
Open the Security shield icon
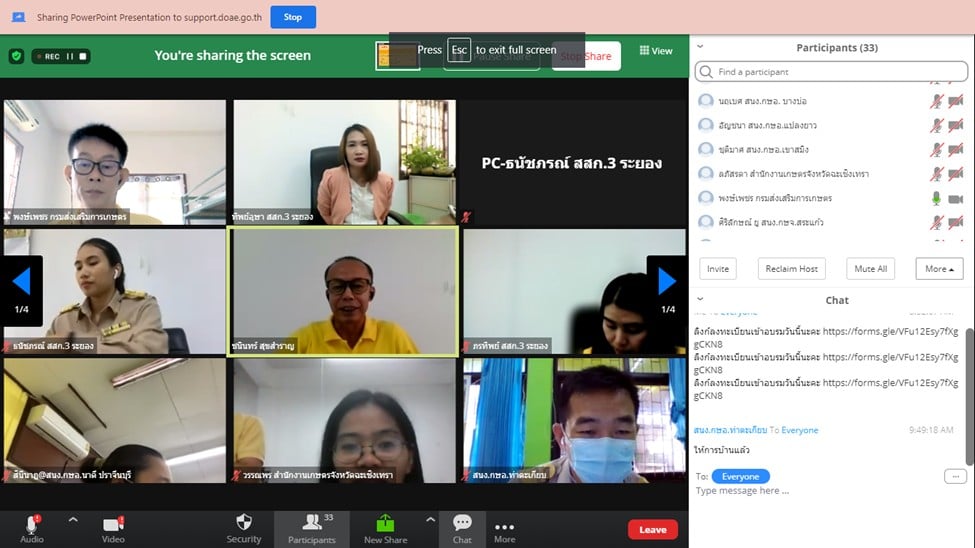coord(243,527)
